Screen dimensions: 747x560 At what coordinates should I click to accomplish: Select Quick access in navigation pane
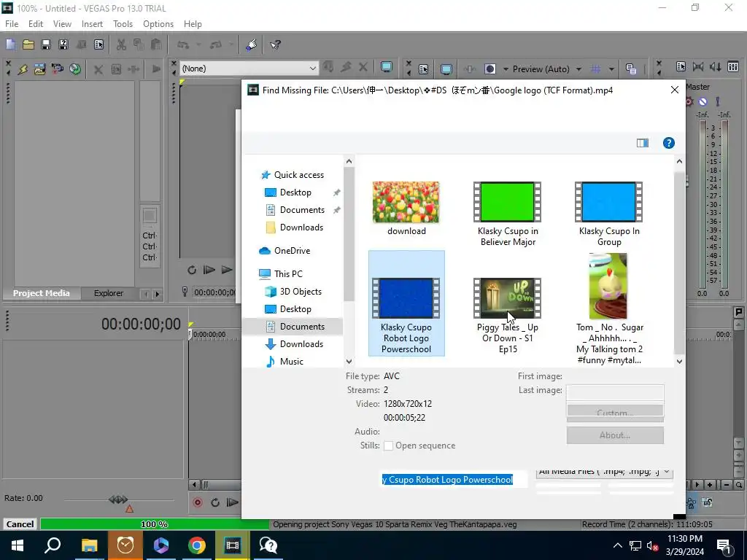pyautogui.click(x=298, y=175)
